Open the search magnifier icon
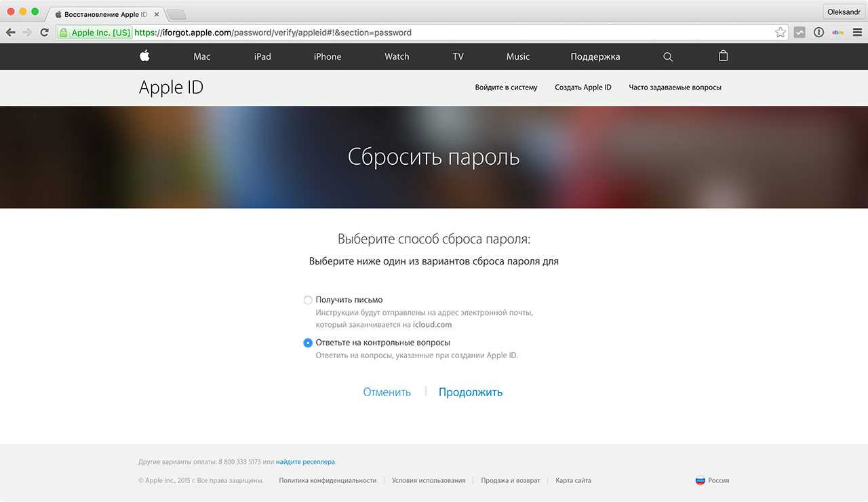This screenshot has height=502, width=868. [x=668, y=57]
